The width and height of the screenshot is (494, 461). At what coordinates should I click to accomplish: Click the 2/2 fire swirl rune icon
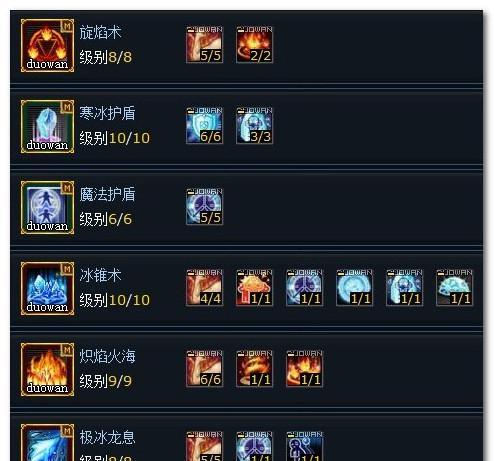coord(255,45)
